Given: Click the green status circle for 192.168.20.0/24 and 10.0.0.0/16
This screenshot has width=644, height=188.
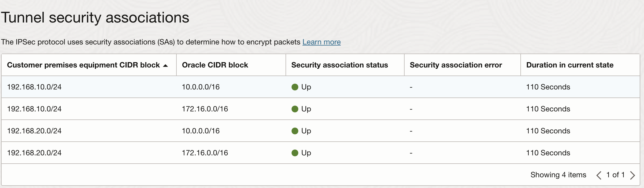Looking at the screenshot, I should click(295, 130).
